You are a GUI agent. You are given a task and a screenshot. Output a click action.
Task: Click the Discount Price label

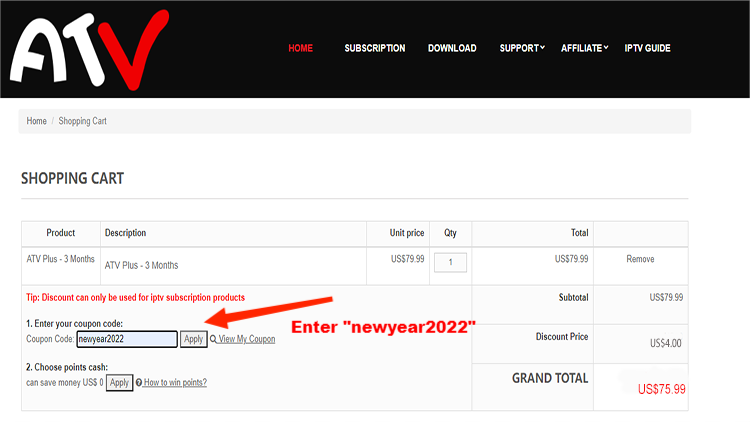point(562,337)
